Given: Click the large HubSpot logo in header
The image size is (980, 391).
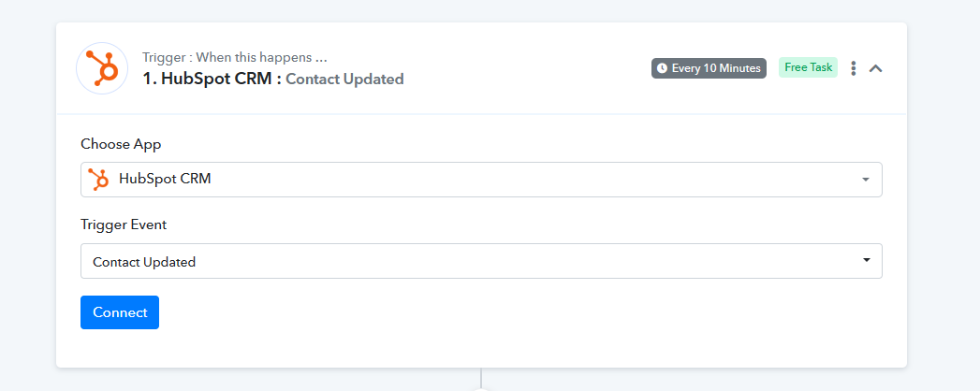Looking at the screenshot, I should tap(102, 68).
